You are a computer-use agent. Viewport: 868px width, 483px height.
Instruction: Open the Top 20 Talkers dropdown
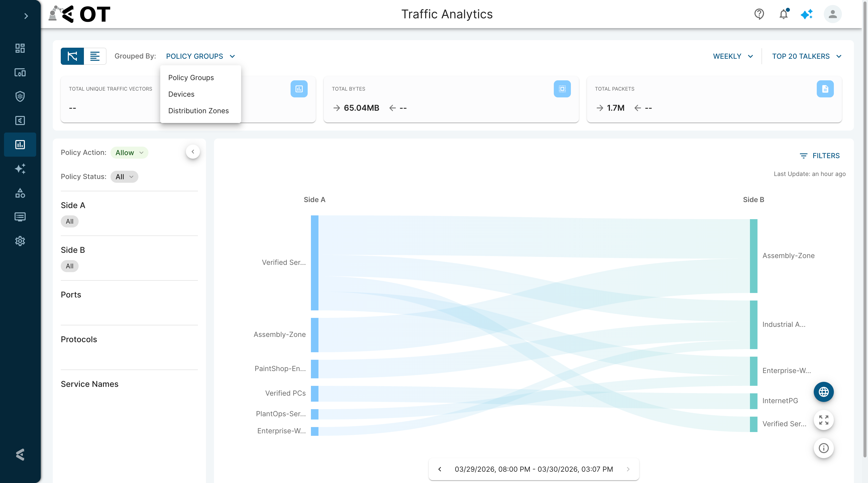tap(806, 56)
